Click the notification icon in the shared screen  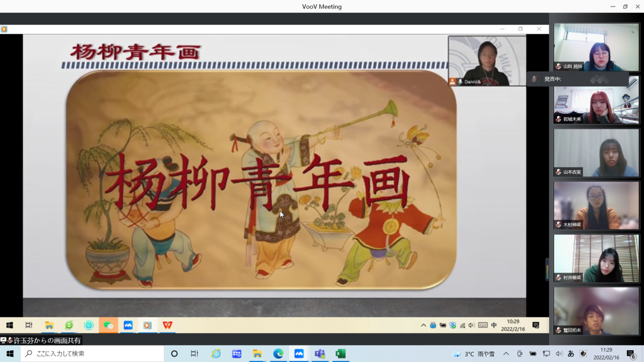tap(536, 325)
